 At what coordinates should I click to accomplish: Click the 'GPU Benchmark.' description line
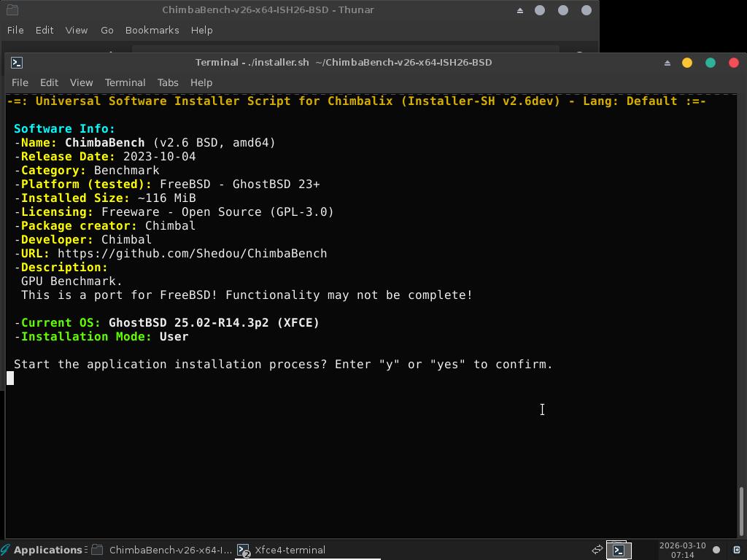click(72, 281)
